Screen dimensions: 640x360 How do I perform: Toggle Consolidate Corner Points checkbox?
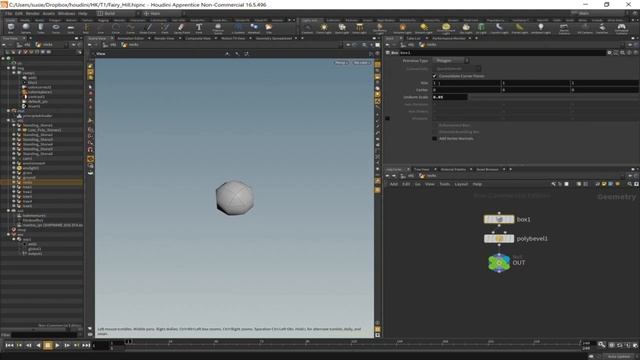(x=435, y=76)
